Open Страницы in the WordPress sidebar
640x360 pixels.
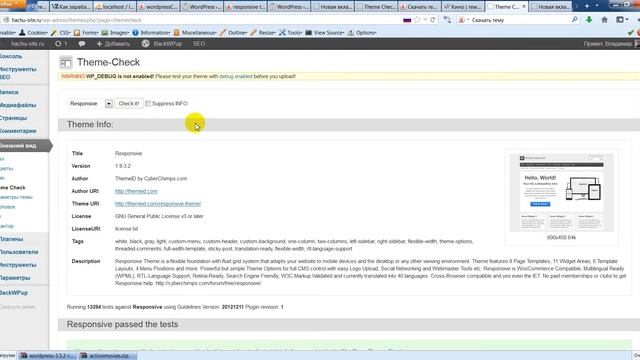[x=13, y=118]
